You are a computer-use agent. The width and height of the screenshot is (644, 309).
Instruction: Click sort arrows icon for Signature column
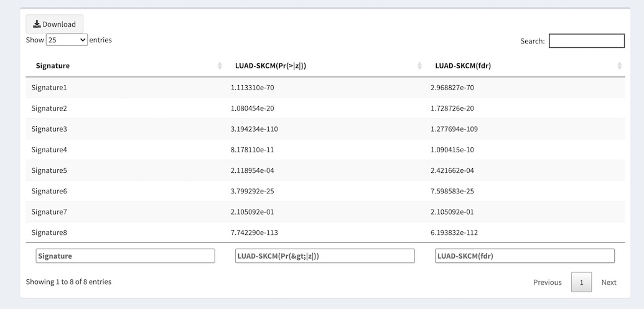(220, 66)
